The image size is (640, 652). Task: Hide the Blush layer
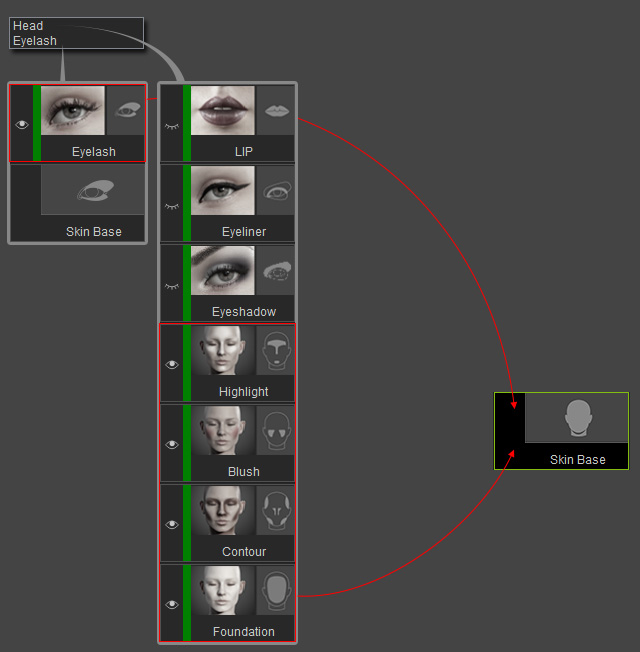[x=172, y=445]
